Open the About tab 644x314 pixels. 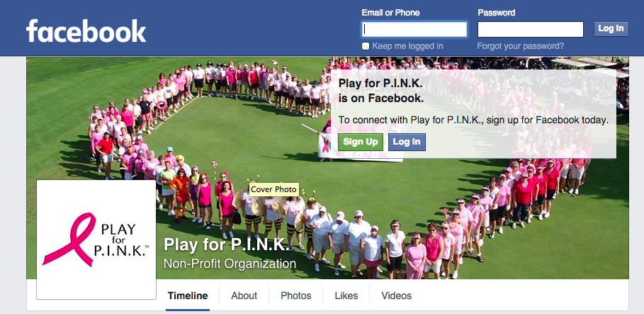[x=244, y=296]
